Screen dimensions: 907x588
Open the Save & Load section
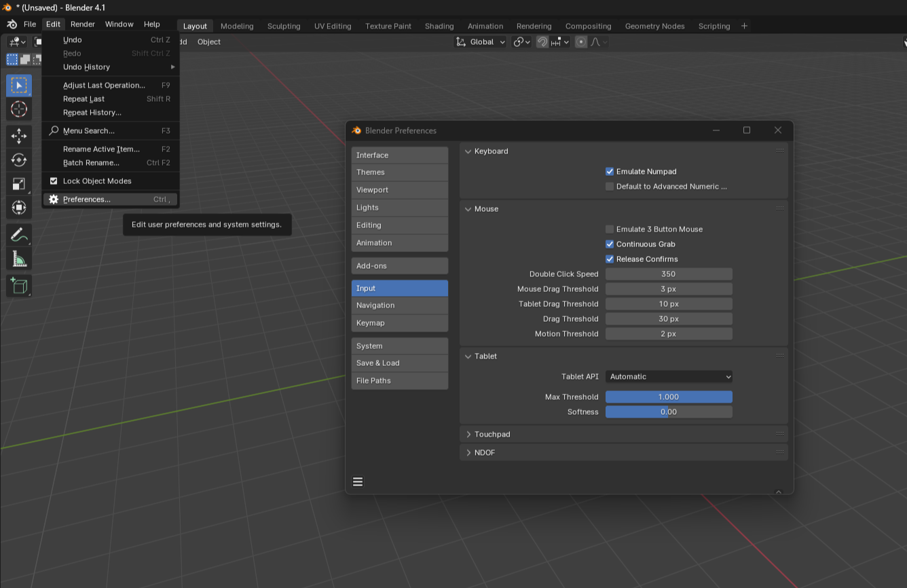pos(400,363)
